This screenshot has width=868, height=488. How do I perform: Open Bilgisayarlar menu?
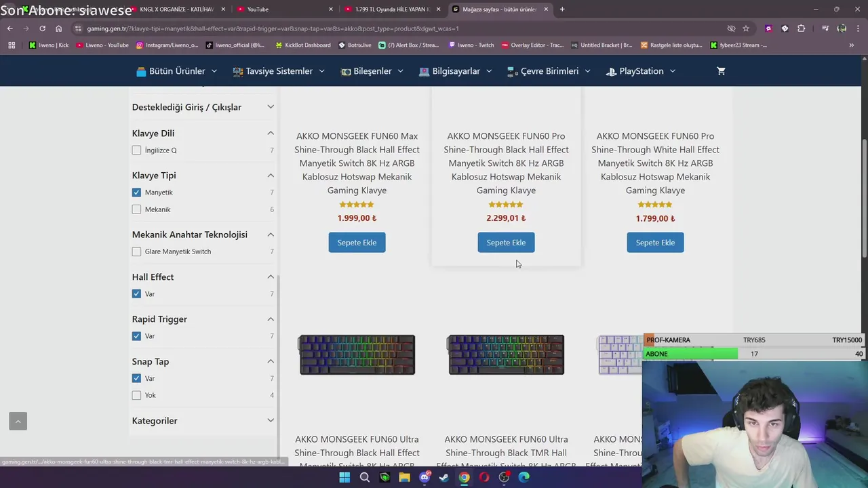[456, 71]
